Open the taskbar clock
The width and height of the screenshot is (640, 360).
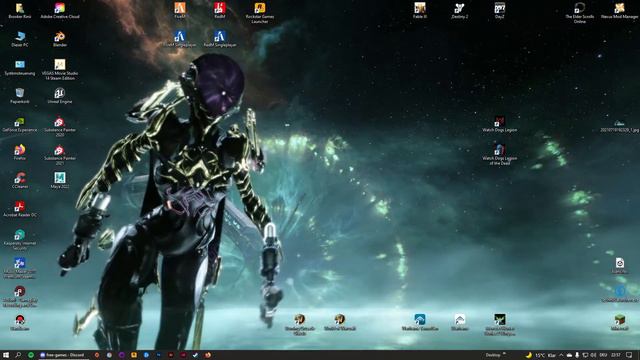pos(616,355)
